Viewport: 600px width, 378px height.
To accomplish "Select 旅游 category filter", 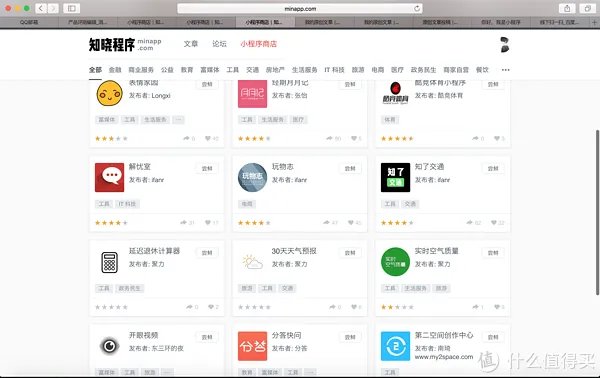I will tap(358, 70).
